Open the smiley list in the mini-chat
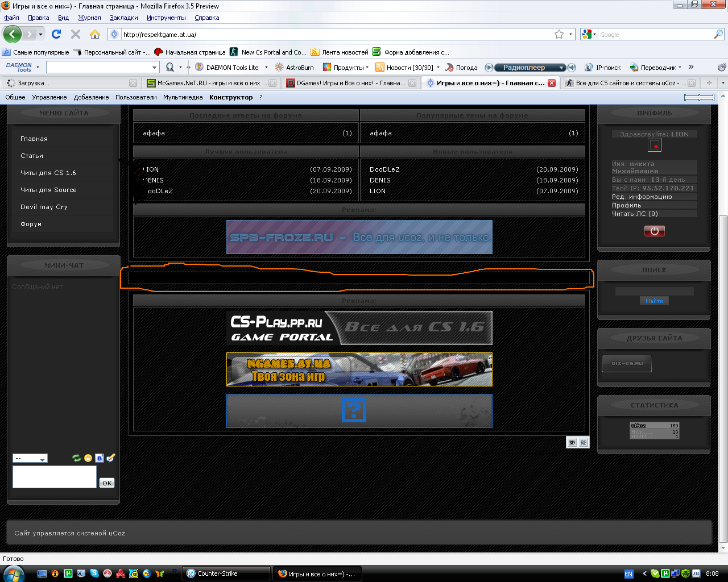Viewport: 728px width, 582px height. [x=88, y=458]
